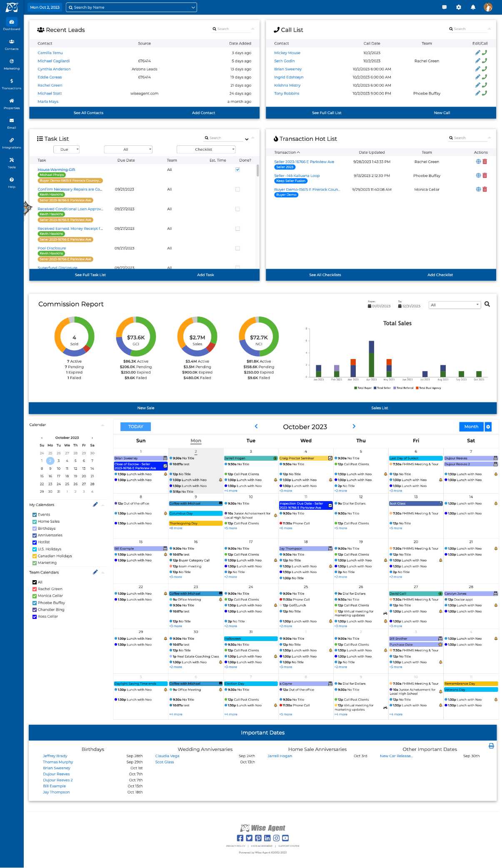Click the edit pencil for Seth Godin
The image size is (502, 868).
[x=477, y=61]
